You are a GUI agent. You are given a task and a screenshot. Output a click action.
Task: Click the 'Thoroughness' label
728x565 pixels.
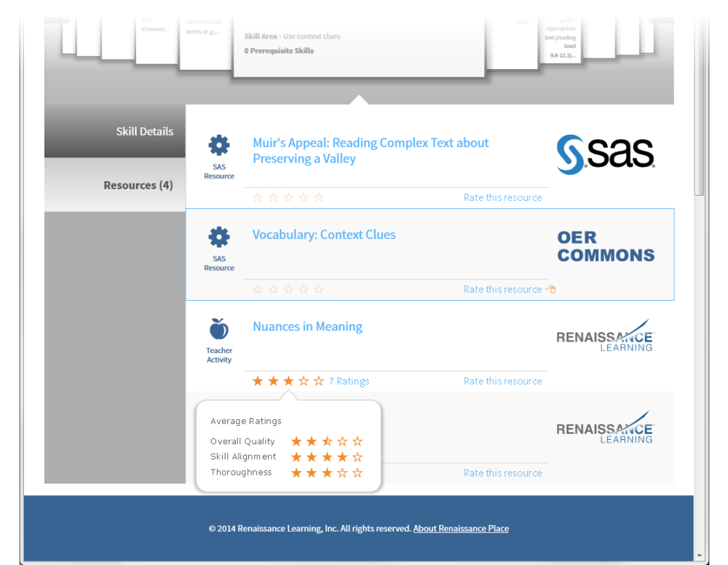[x=240, y=472]
